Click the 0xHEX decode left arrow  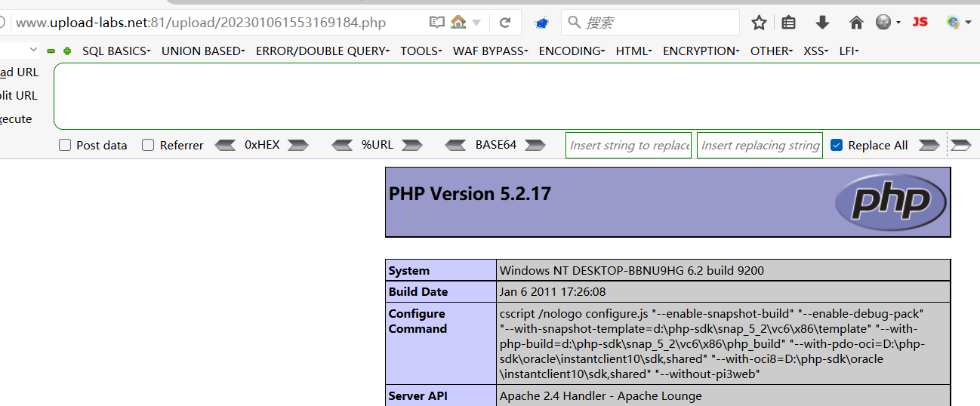click(226, 145)
